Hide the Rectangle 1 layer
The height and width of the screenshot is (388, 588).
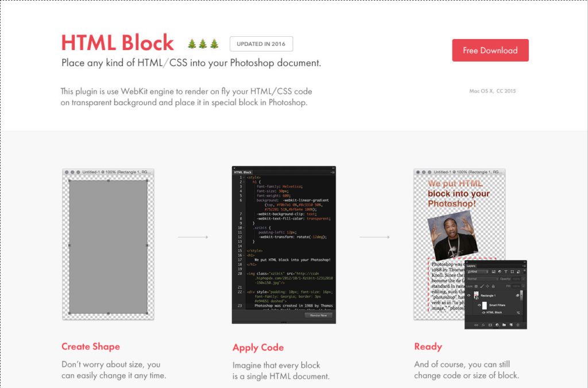[x=469, y=295]
